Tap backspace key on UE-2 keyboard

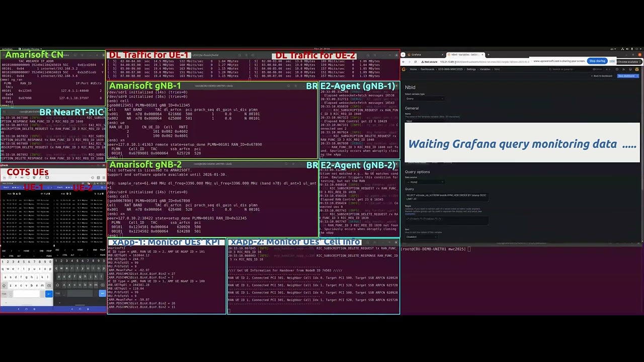(x=102, y=285)
